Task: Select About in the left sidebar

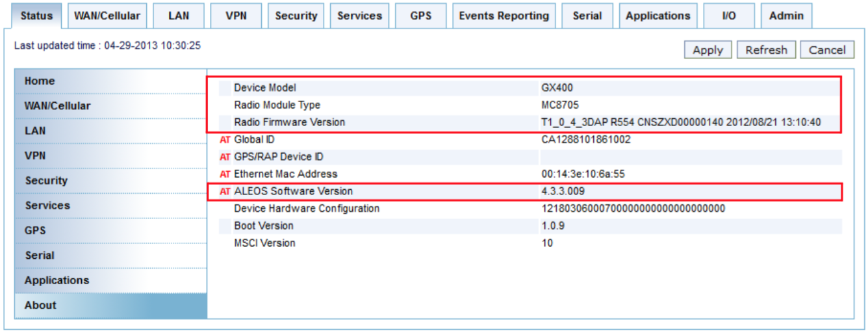Action: (40, 306)
